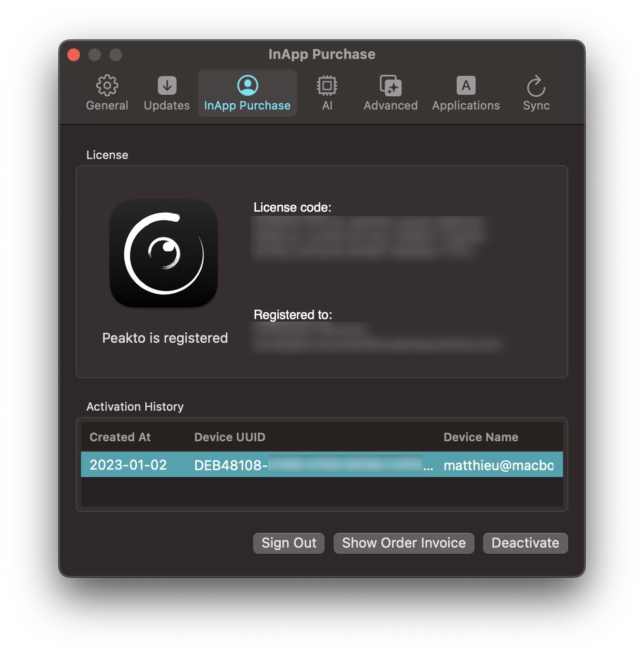Viewport: 644px width, 655px height.
Task: Open the Sync arrow icon tab
Action: (x=536, y=86)
